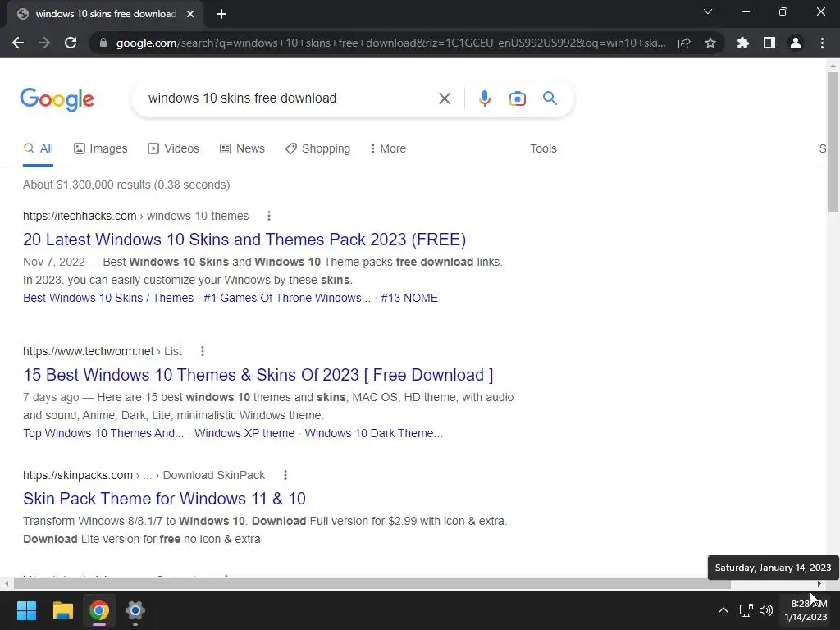The height and width of the screenshot is (630, 840).
Task: Select the All results tab
Action: pos(38,148)
